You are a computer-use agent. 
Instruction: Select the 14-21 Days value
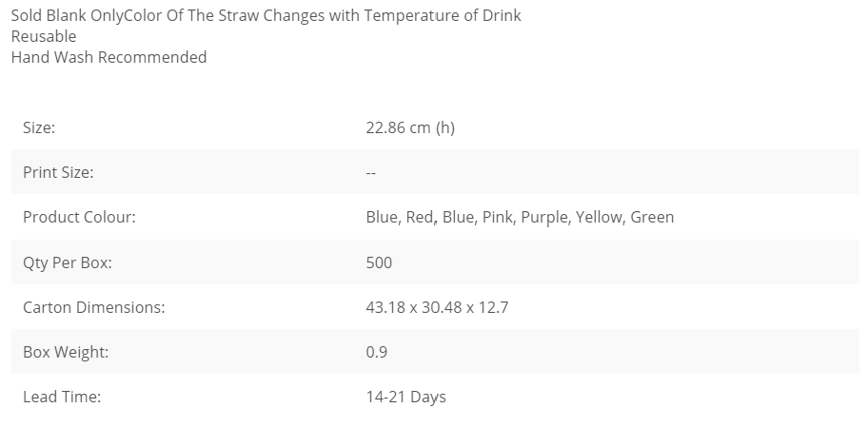click(x=405, y=398)
